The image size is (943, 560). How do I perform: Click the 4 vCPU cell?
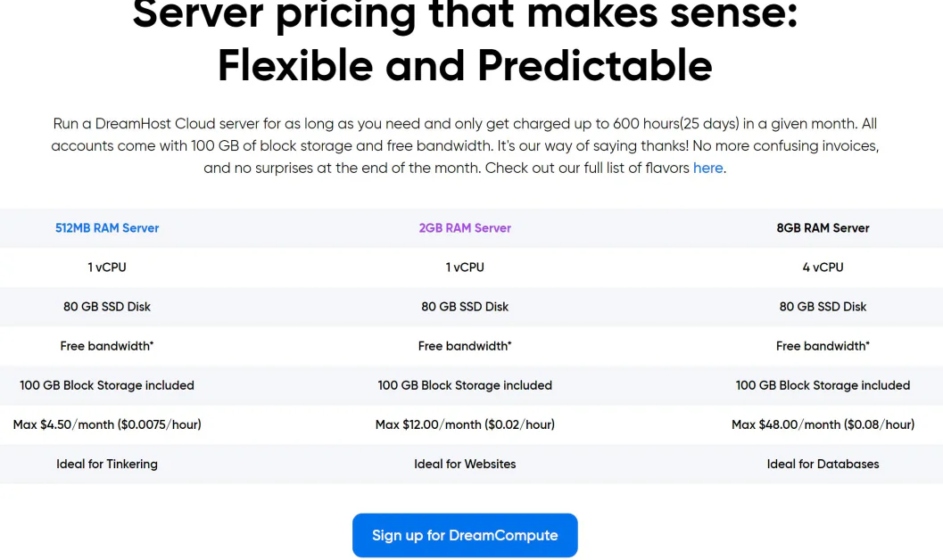[823, 268]
